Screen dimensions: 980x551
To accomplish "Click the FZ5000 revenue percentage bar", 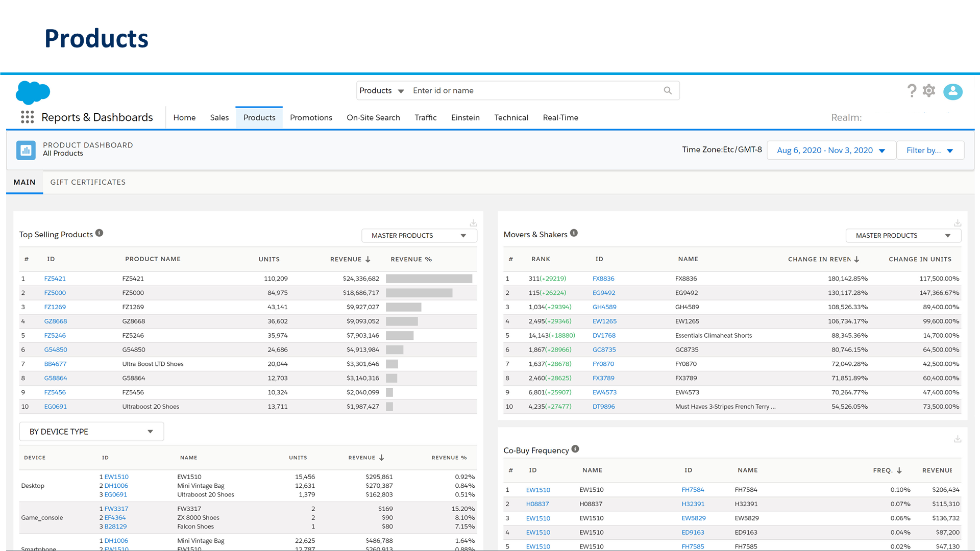I will [x=419, y=293].
